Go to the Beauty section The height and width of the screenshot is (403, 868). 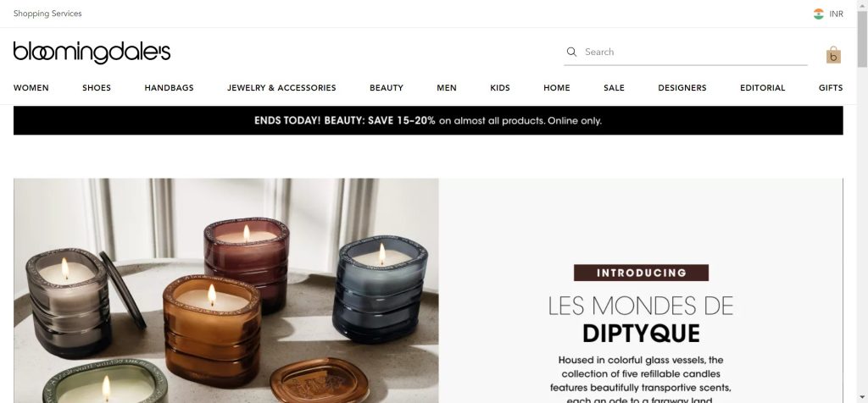click(387, 88)
